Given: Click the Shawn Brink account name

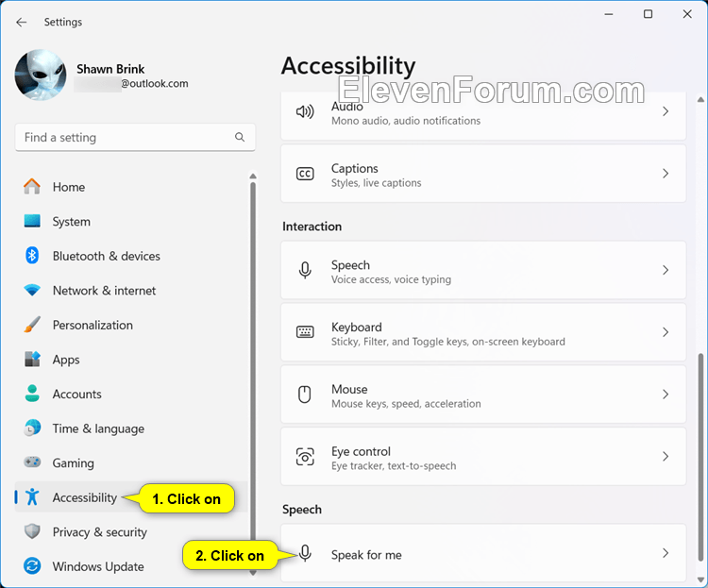Looking at the screenshot, I should 110,69.
